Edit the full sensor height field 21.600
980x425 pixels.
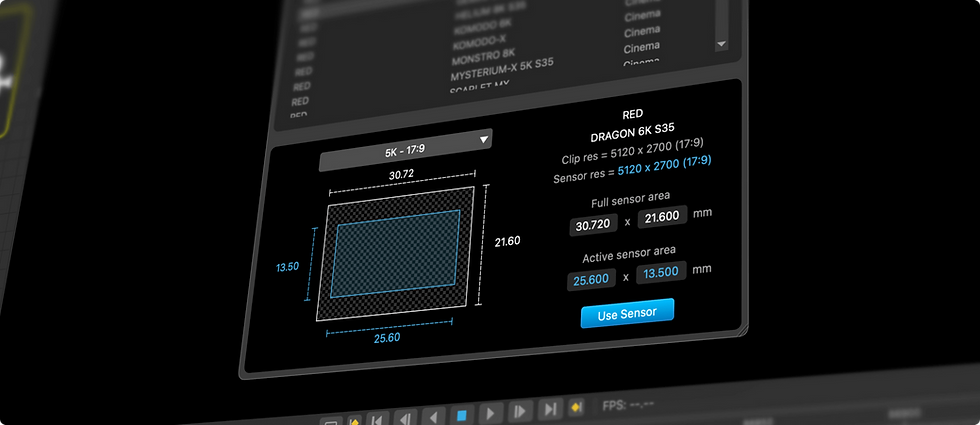[x=662, y=218]
